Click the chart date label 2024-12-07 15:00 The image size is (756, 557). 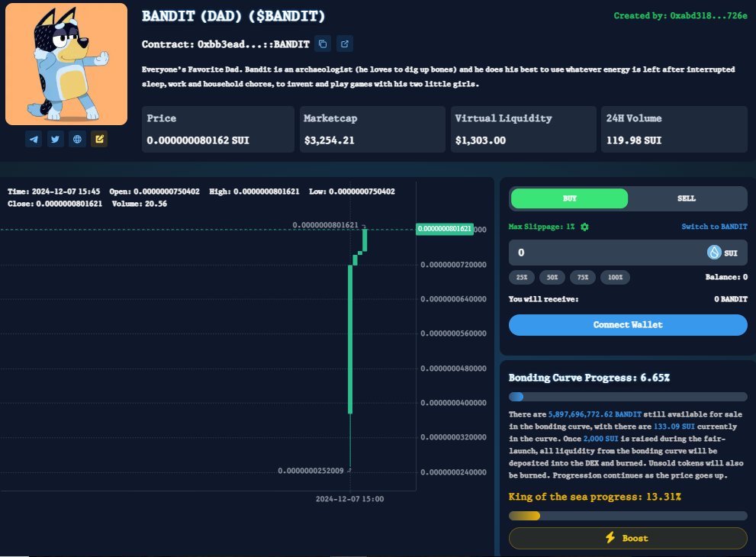pyautogui.click(x=349, y=499)
